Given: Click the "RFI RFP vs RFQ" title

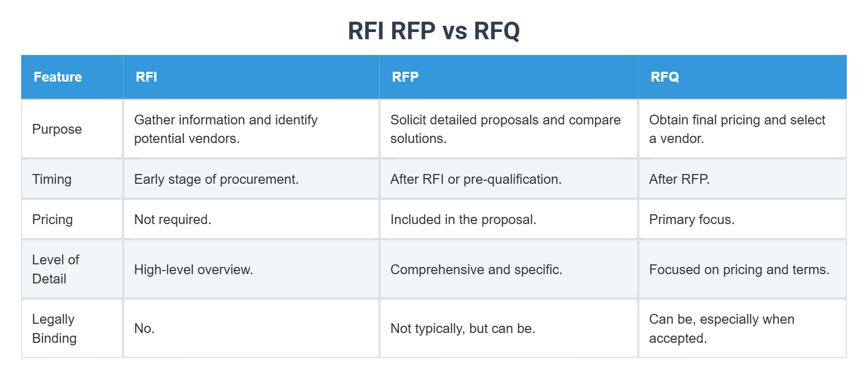Looking at the screenshot, I should point(433,30).
